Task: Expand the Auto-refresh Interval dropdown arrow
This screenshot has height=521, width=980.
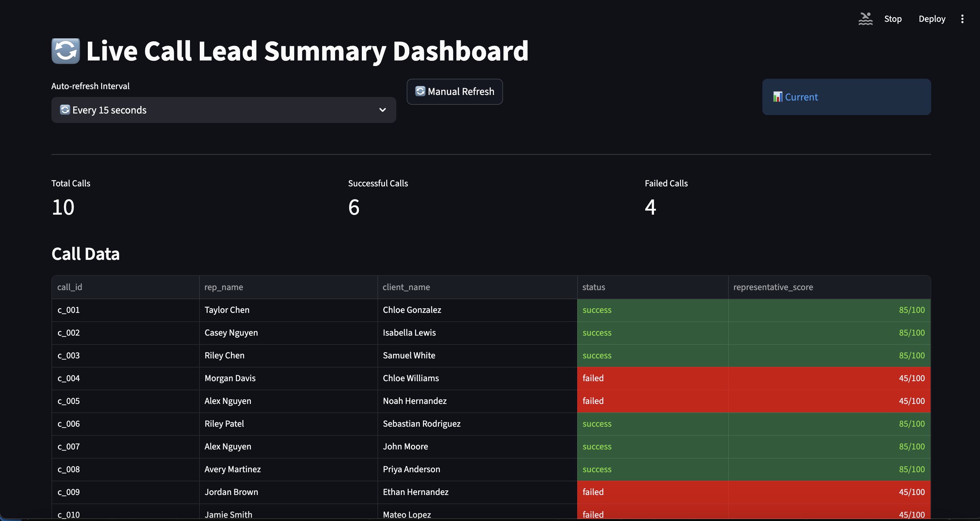Action: point(382,110)
